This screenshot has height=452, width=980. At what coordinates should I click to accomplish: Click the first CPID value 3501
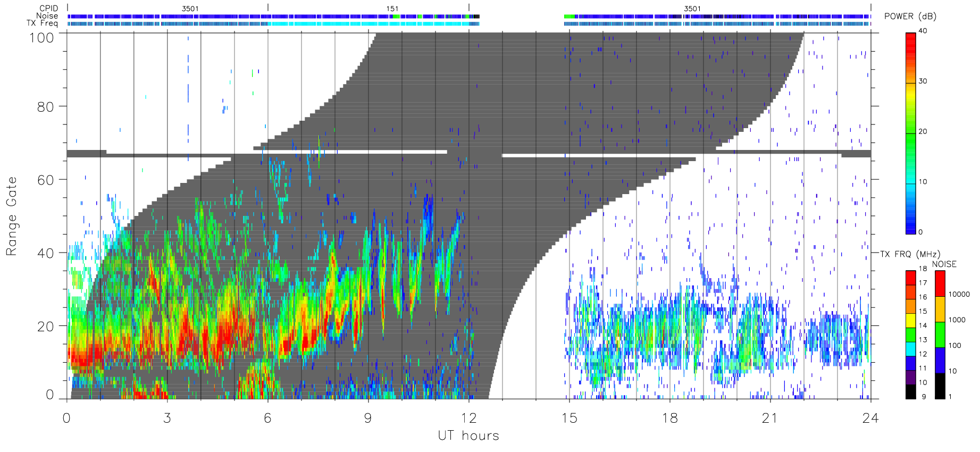[190, 9]
